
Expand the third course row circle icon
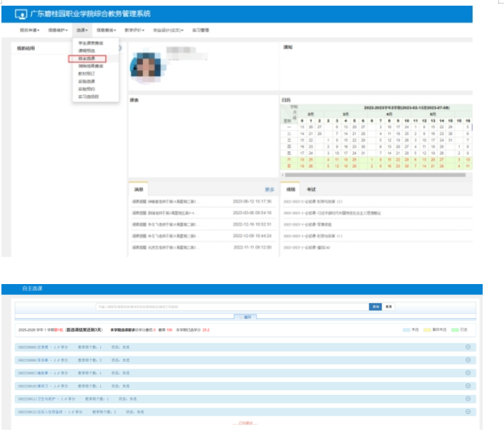point(468,373)
